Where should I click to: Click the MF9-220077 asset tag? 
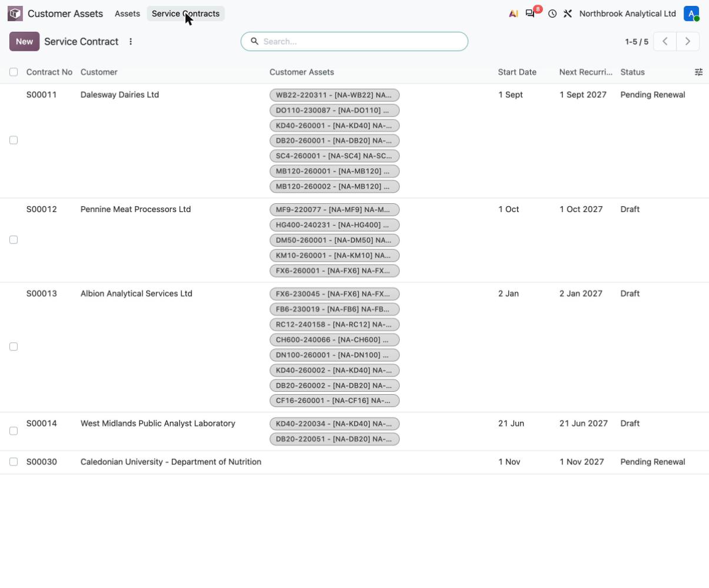coord(334,210)
